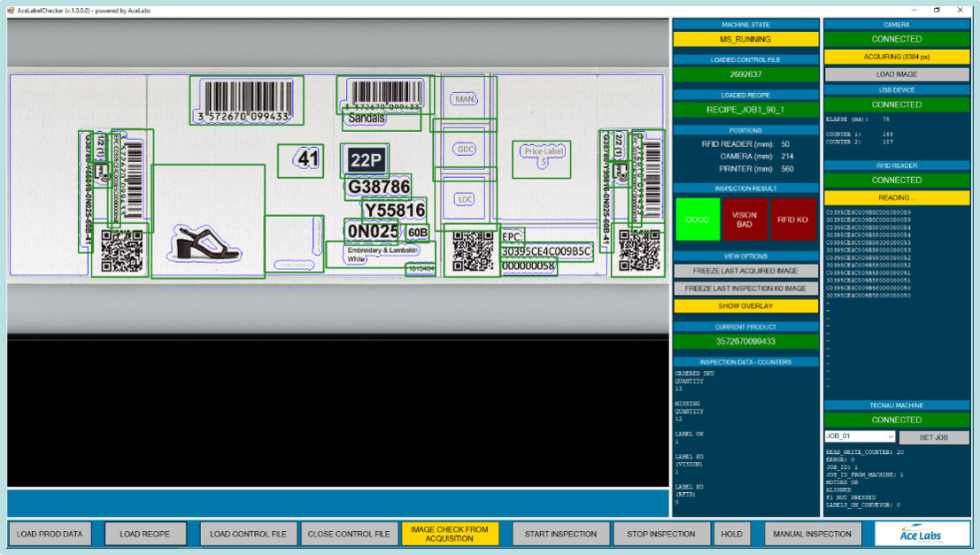
Task: Start the inspection with START INSPECTION
Action: click(x=559, y=534)
